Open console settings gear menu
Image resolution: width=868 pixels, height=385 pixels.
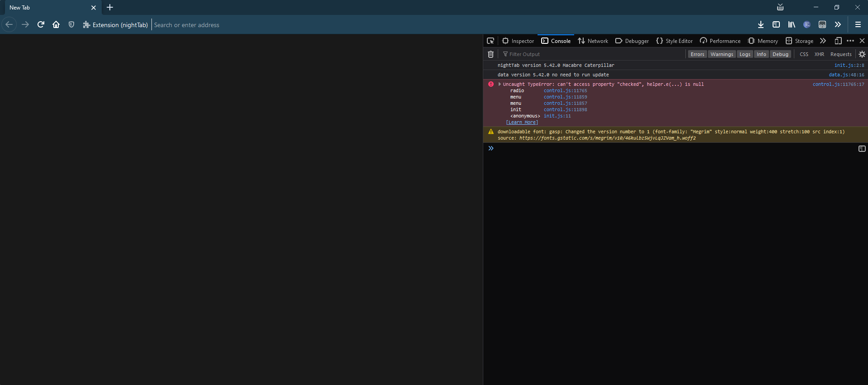tap(862, 54)
